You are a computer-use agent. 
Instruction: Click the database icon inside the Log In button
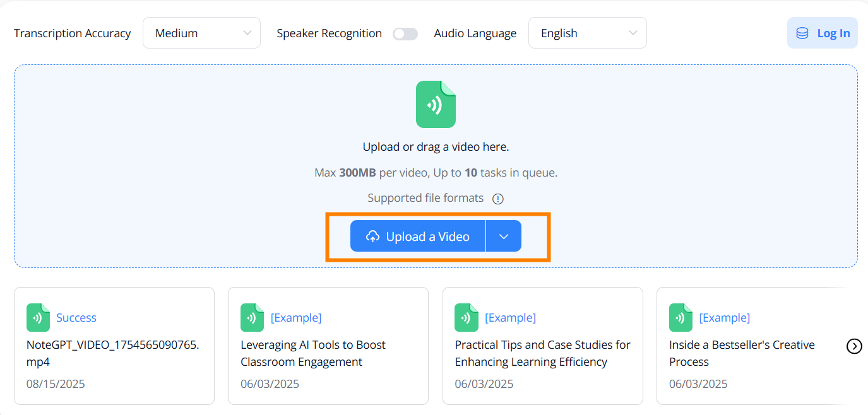(x=803, y=33)
